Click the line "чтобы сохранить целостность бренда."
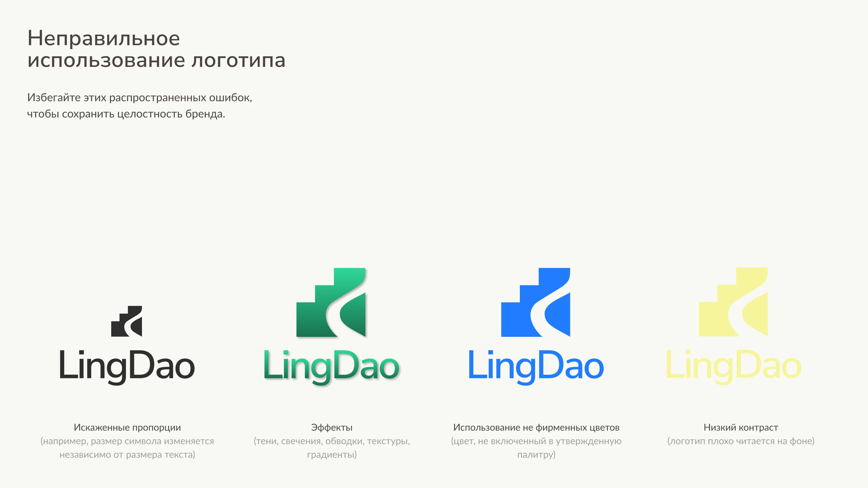The image size is (868, 488). (126, 114)
